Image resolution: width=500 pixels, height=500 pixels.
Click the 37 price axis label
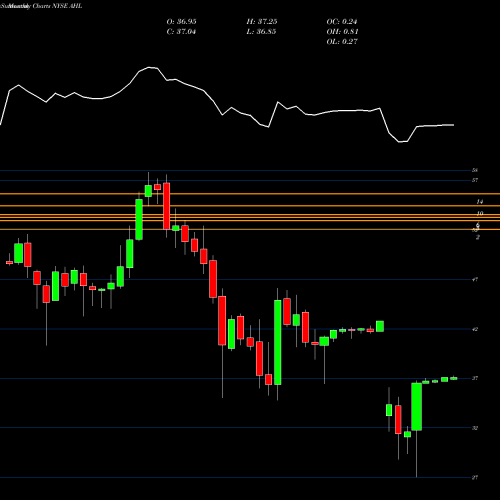click(475, 378)
